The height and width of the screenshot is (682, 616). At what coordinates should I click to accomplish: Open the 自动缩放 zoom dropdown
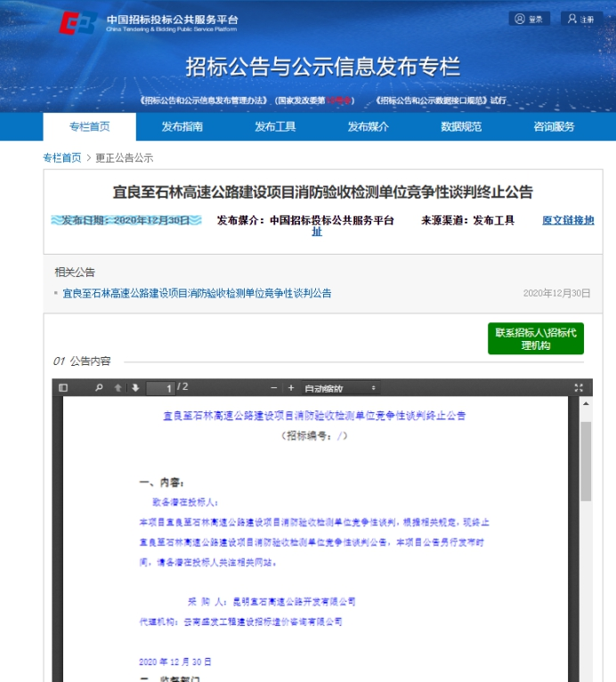point(340,388)
